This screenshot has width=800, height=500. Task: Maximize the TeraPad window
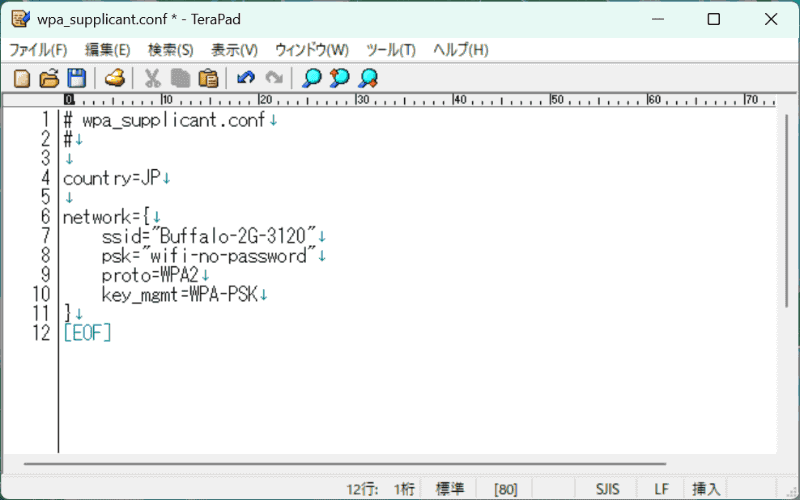coord(714,19)
